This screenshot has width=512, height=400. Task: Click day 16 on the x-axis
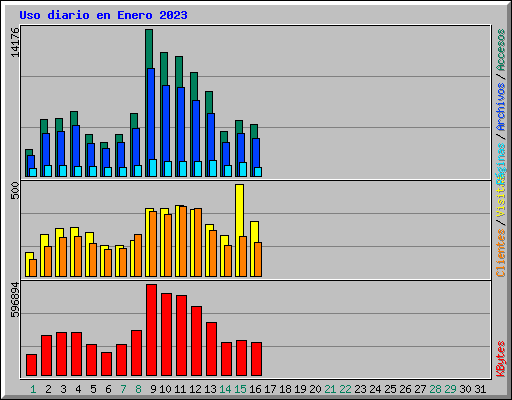tap(255, 389)
